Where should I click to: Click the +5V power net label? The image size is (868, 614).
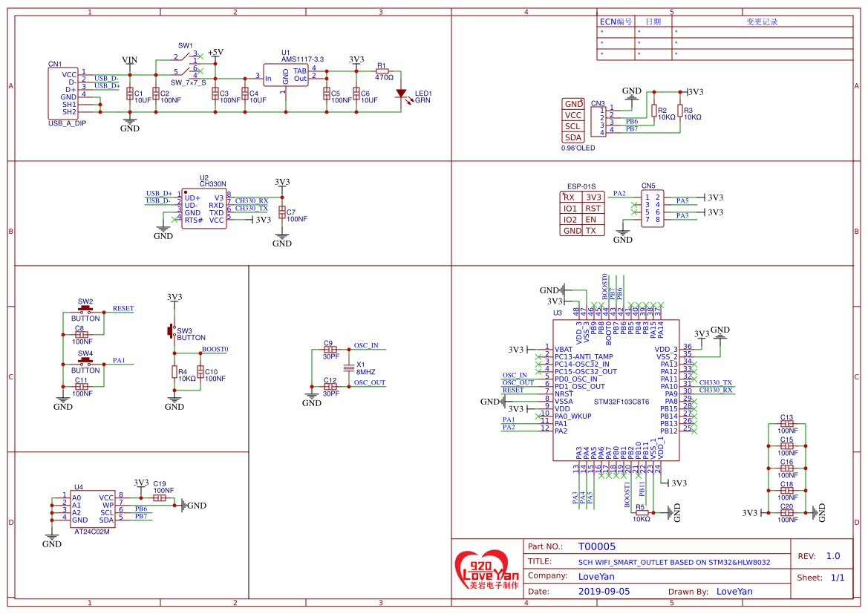[215, 52]
